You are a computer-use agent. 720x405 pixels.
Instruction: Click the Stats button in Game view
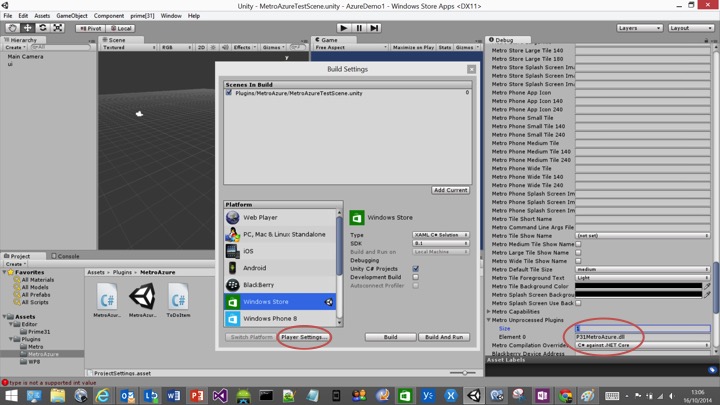[x=444, y=47]
